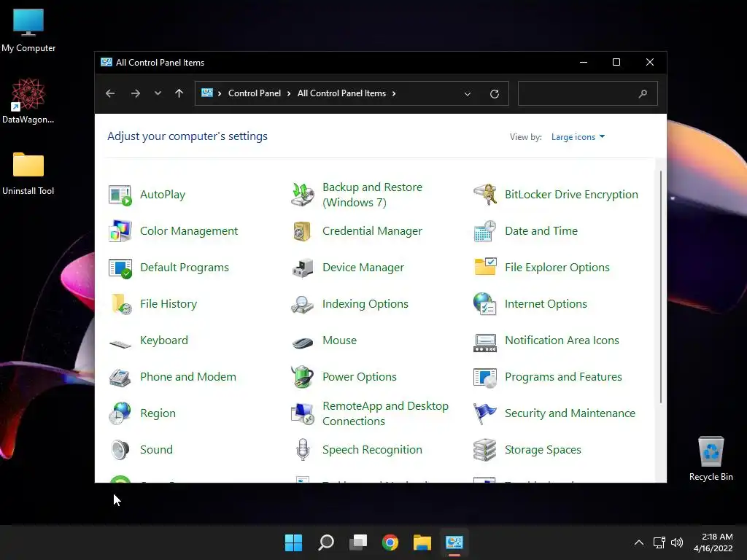The height and width of the screenshot is (560, 747).
Task: Click the Control Panel title bar icon
Action: (107, 63)
